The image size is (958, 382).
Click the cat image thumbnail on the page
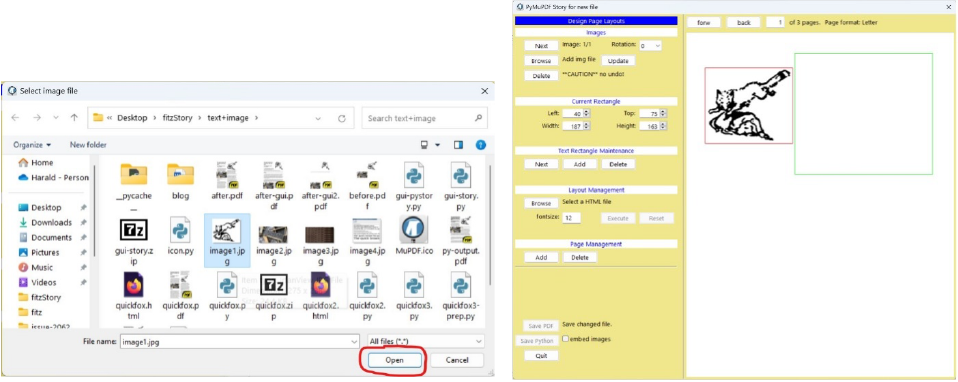[x=748, y=106]
